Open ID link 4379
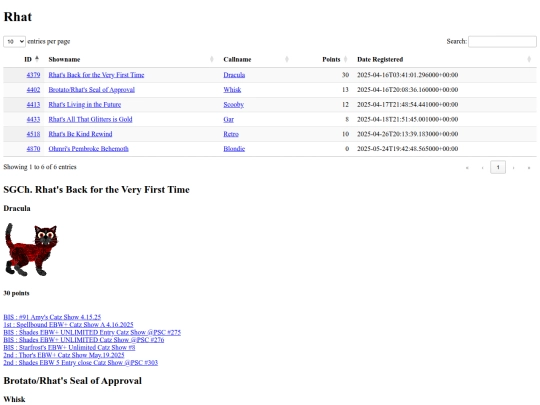540x405 pixels. [33, 75]
